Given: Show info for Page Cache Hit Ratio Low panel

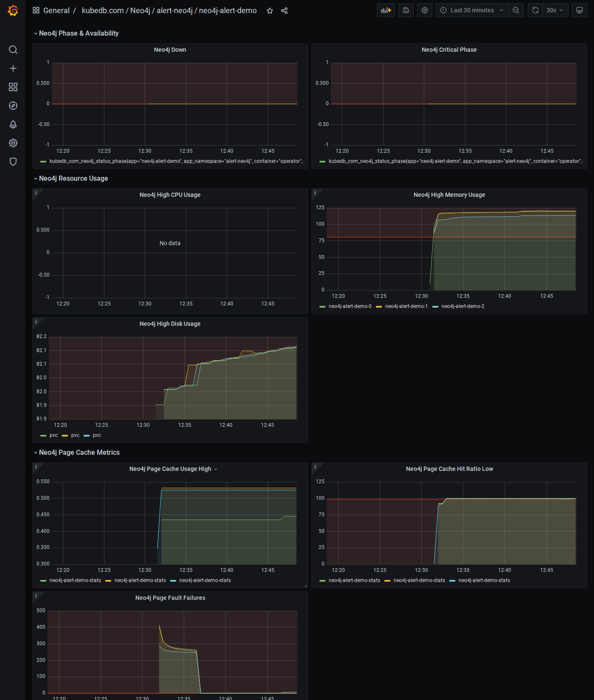Looking at the screenshot, I should point(315,467).
